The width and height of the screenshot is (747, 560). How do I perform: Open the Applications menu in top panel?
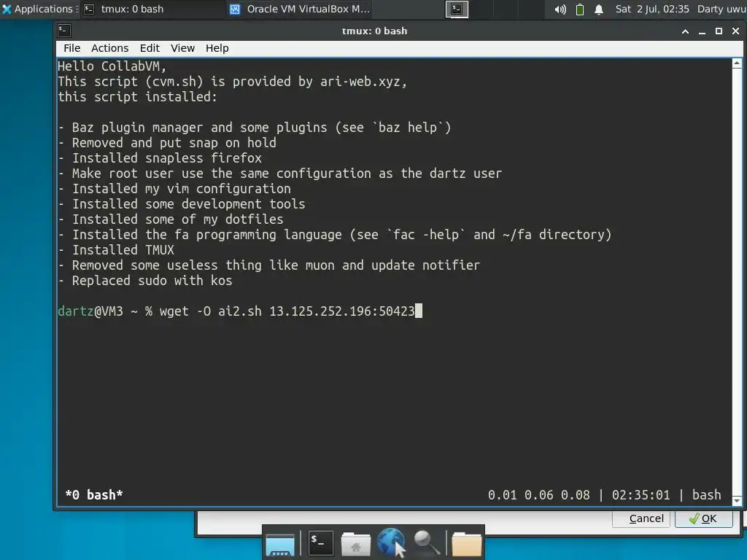[x=39, y=9]
